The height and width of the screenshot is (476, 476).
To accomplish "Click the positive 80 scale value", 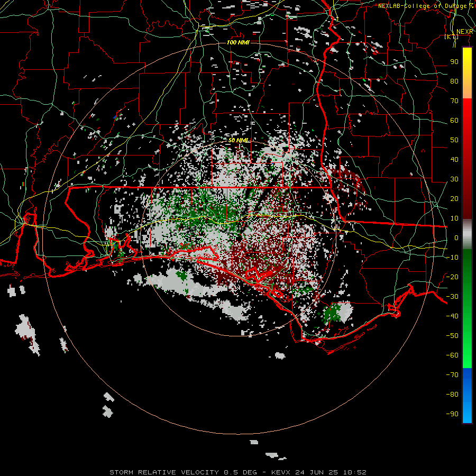I will coord(454,81).
